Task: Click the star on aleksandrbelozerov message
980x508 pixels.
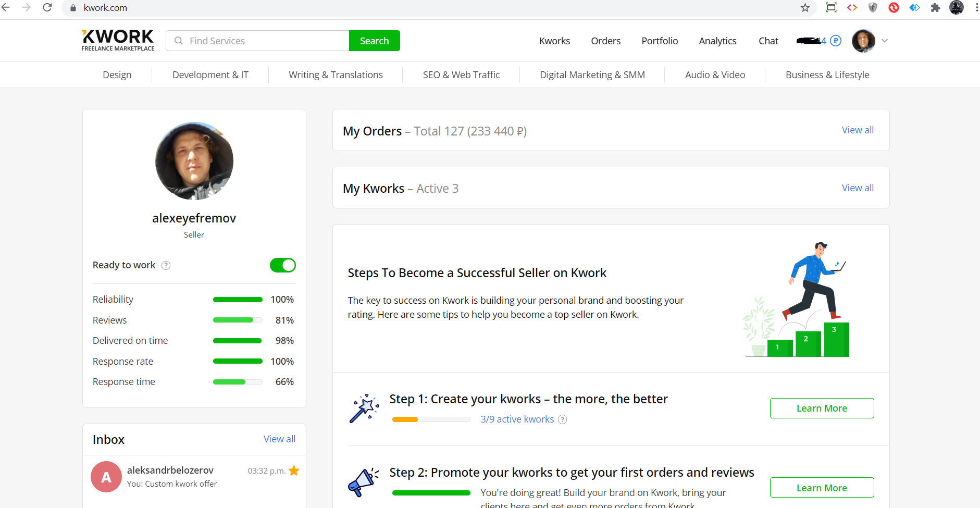Action: (x=294, y=470)
